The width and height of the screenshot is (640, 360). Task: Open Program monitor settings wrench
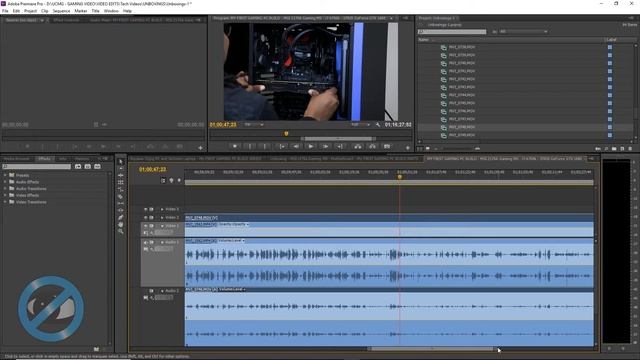point(378,124)
